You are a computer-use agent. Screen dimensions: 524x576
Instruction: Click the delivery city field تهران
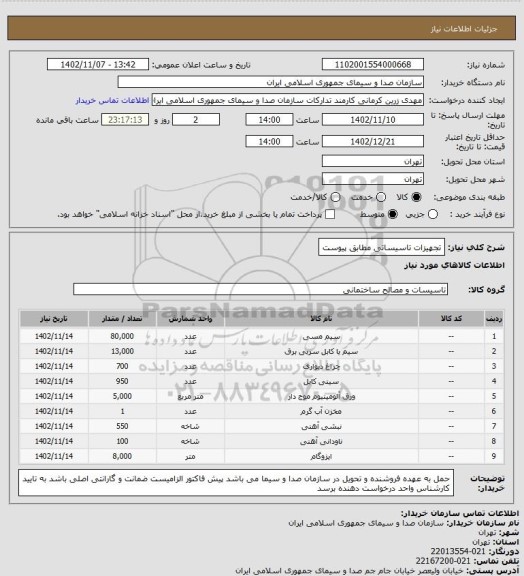tap(373, 179)
